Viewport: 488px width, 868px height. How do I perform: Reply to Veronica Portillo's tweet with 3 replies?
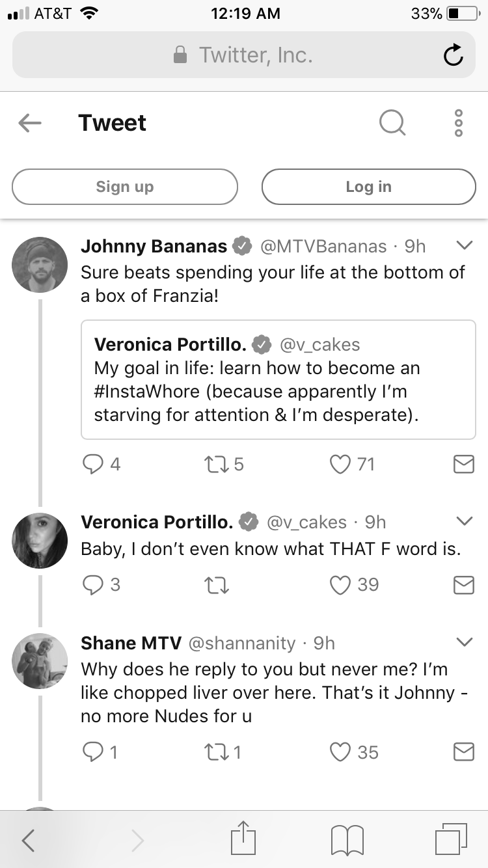point(93,585)
